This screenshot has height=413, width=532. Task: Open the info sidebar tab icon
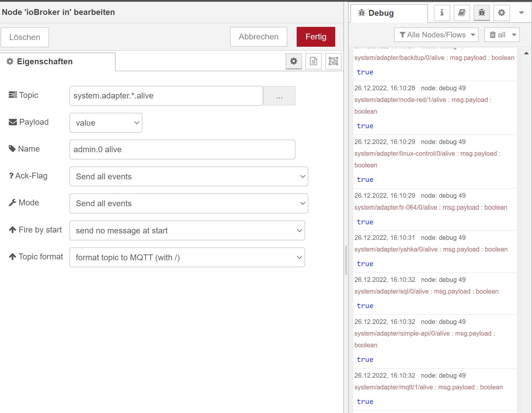442,13
